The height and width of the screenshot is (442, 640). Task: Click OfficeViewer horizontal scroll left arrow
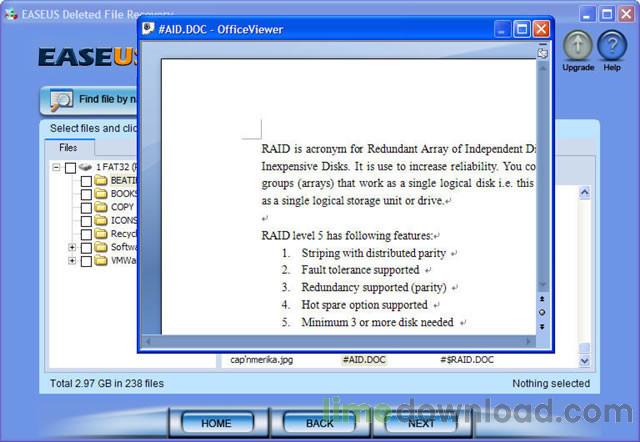[148, 341]
